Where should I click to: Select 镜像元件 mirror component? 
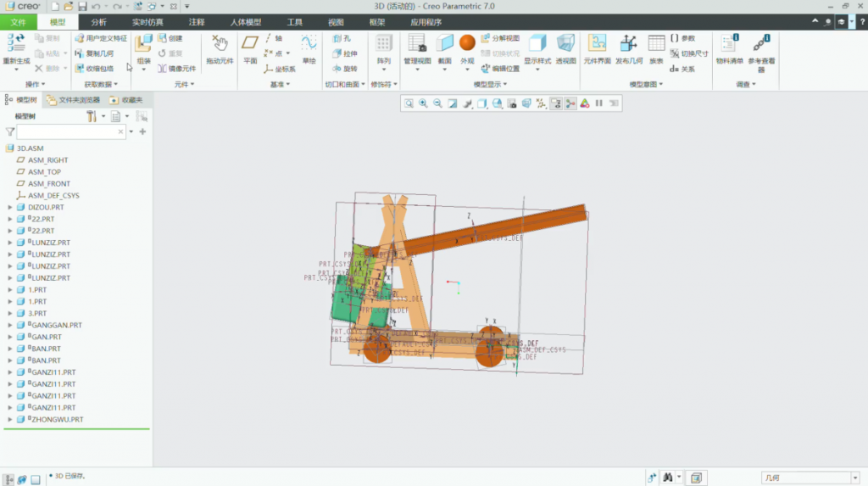[x=177, y=68]
